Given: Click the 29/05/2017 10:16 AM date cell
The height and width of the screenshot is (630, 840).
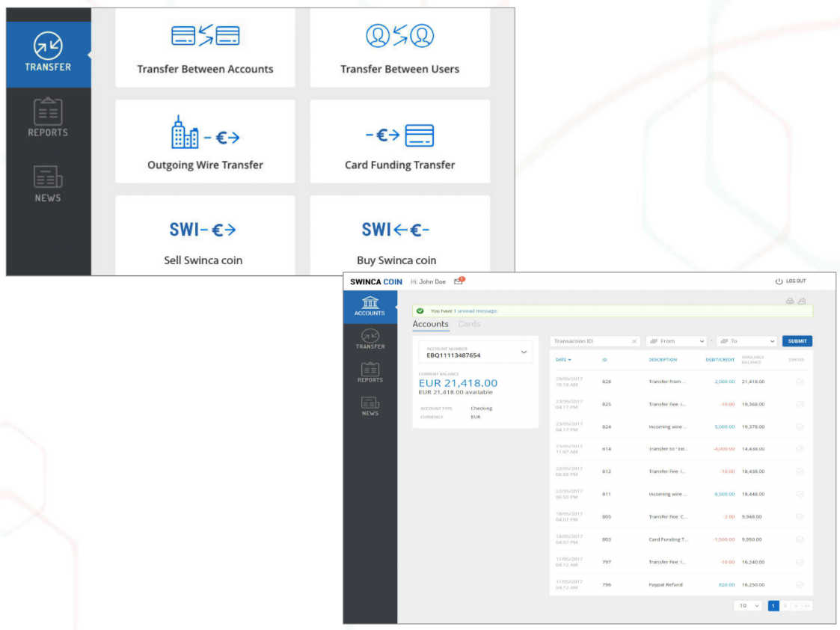Looking at the screenshot, I should (x=569, y=382).
